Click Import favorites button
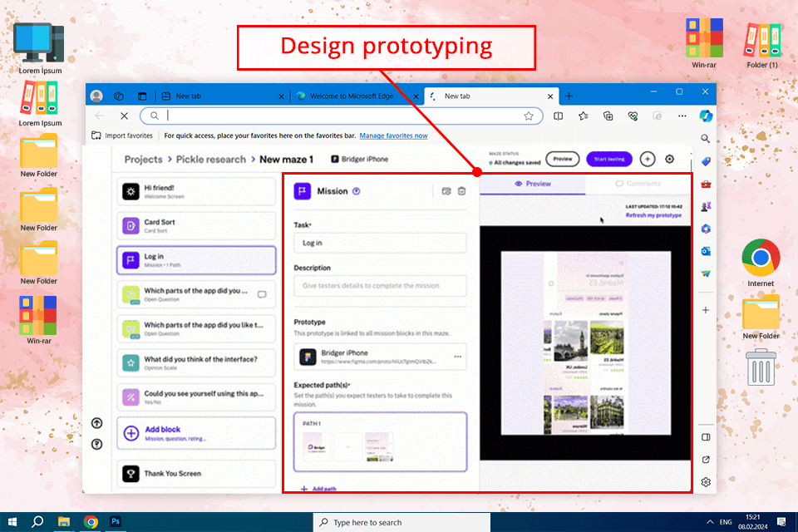The image size is (798, 532). (x=122, y=135)
